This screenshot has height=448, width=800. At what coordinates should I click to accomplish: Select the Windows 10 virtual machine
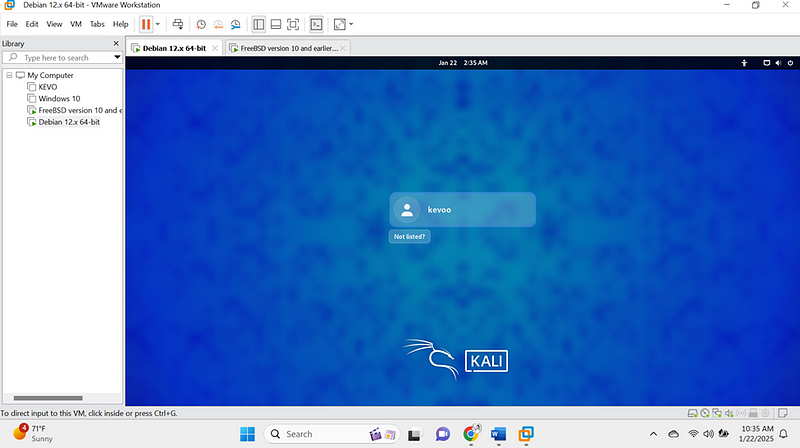click(x=59, y=98)
